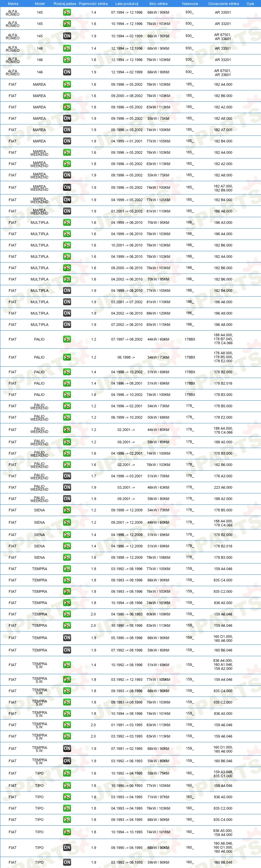261x868 pixels.
Task: Click the Rodzaj paliwa column header
Action: tap(65, 4)
